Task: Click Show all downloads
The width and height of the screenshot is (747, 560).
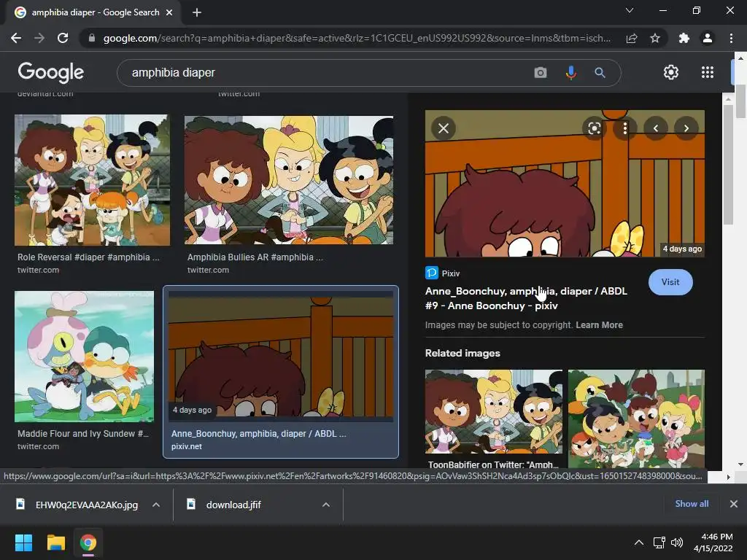Action: pos(692,503)
